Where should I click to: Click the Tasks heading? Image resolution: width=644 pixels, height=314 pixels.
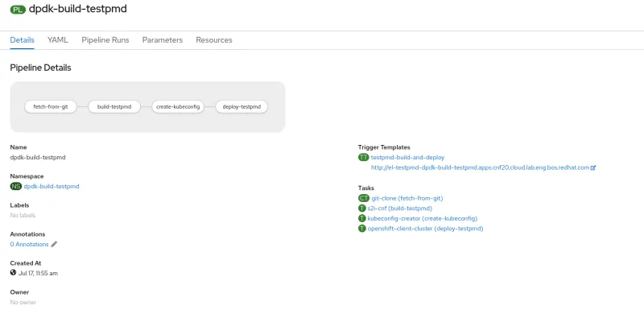pos(366,188)
